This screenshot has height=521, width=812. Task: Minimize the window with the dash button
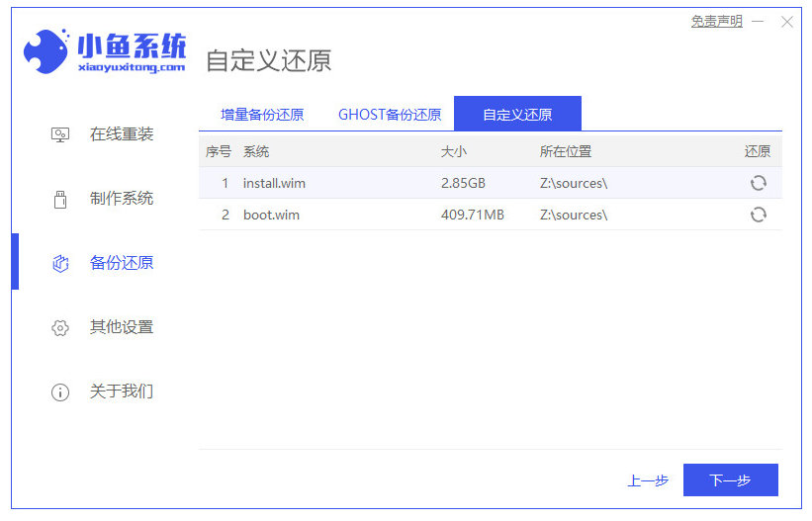pyautogui.click(x=760, y=22)
